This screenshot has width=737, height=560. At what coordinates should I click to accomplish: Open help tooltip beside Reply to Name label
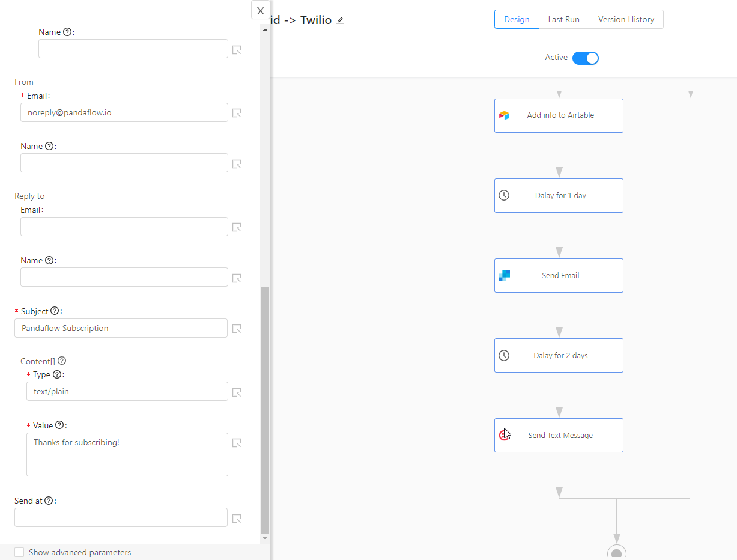point(49,260)
